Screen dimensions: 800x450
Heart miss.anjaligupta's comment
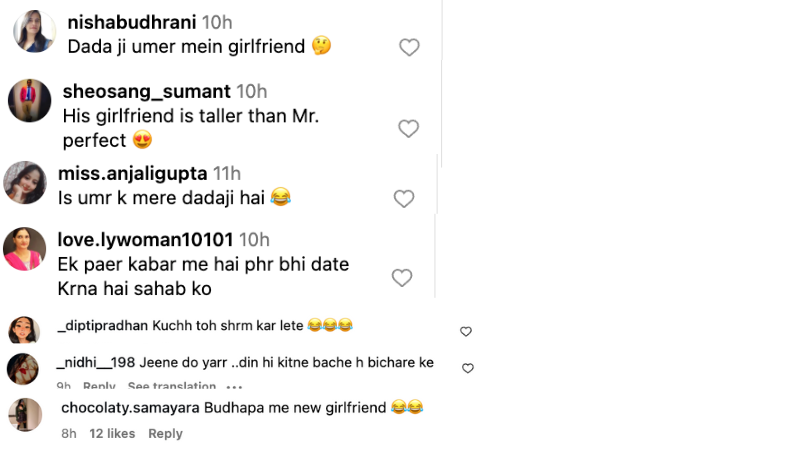pos(404,199)
